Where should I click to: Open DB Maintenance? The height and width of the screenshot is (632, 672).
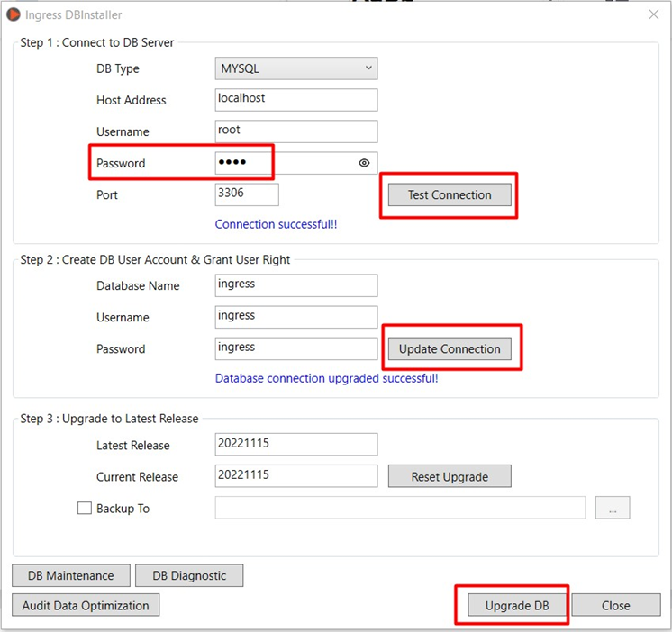point(71,575)
